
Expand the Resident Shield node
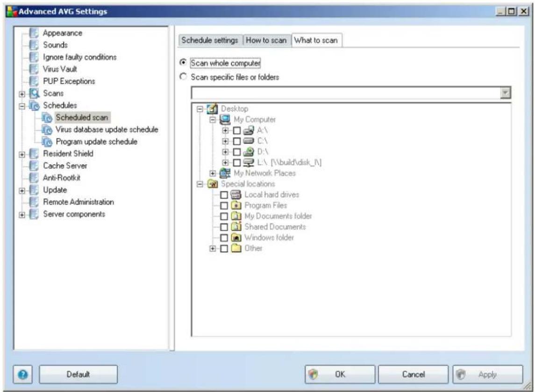[x=22, y=154]
